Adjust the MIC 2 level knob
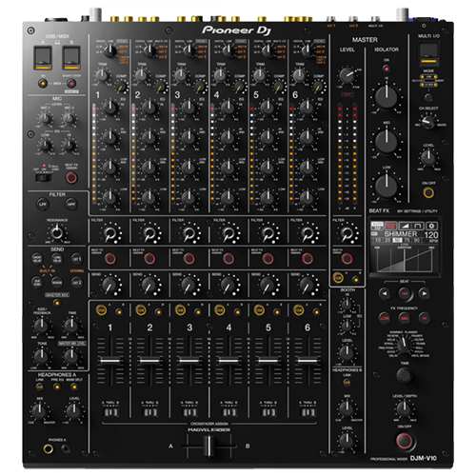The width and height of the screenshot is (476, 476). (x=69, y=119)
